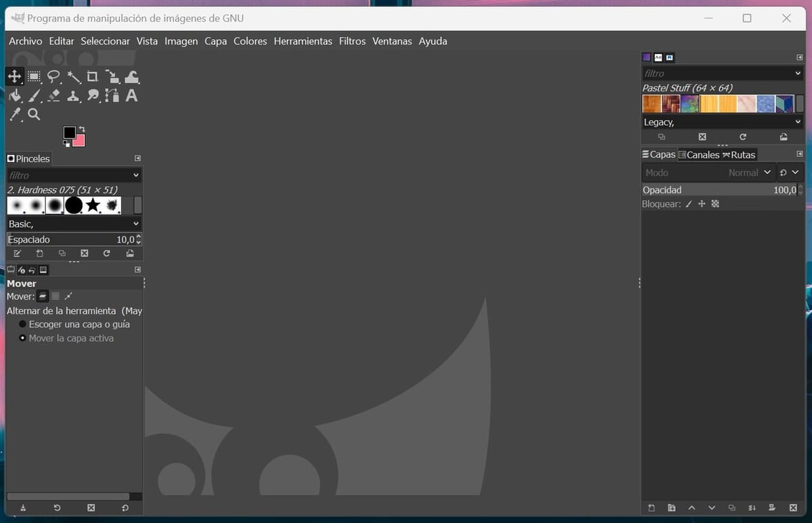Select the Color Picker eyedropper tool
Screen dimensions: 812x523
pos(15,114)
